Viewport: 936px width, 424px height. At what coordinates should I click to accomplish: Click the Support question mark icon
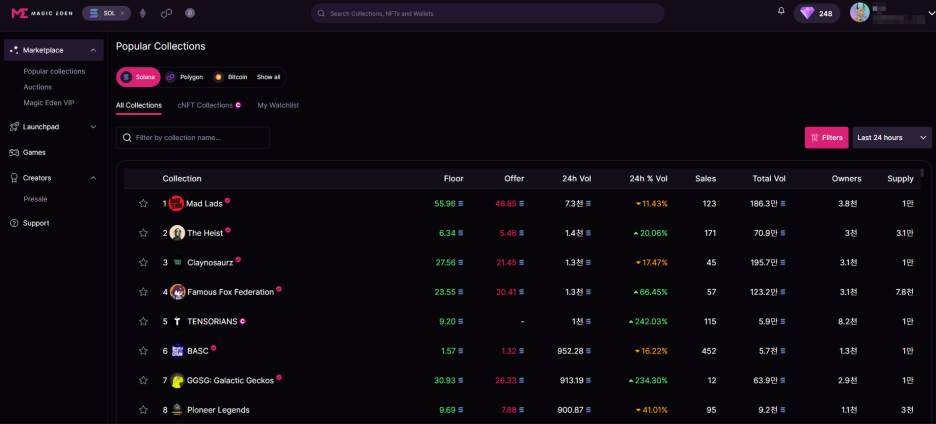(x=14, y=223)
